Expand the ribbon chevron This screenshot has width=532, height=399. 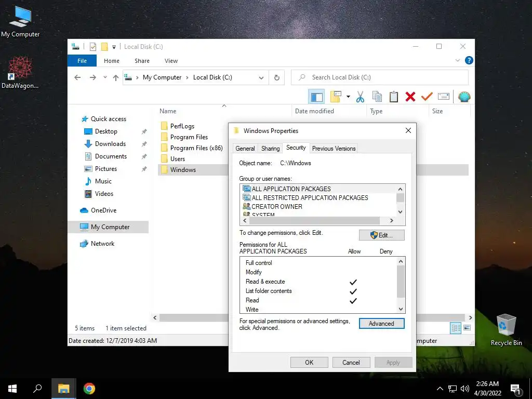pyautogui.click(x=458, y=60)
